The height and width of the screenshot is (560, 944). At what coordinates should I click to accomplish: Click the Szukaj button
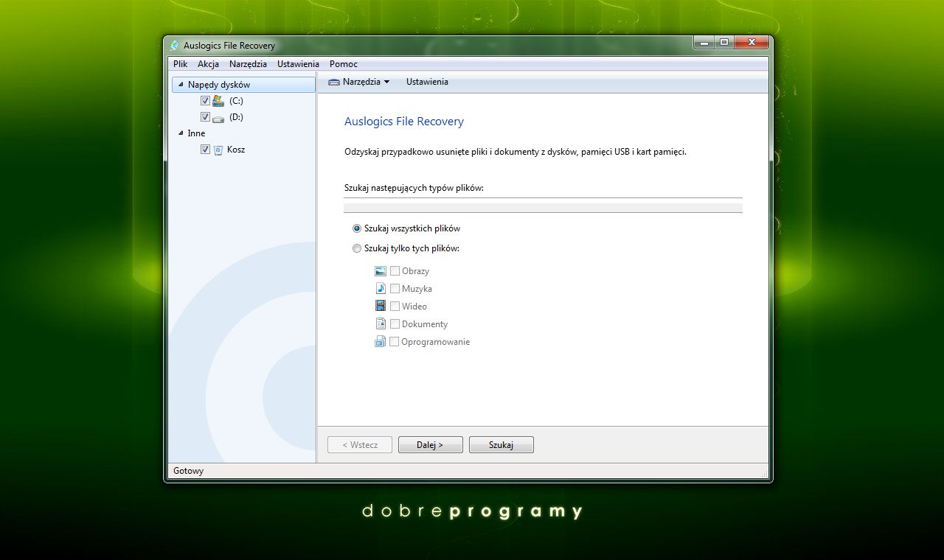(x=501, y=445)
